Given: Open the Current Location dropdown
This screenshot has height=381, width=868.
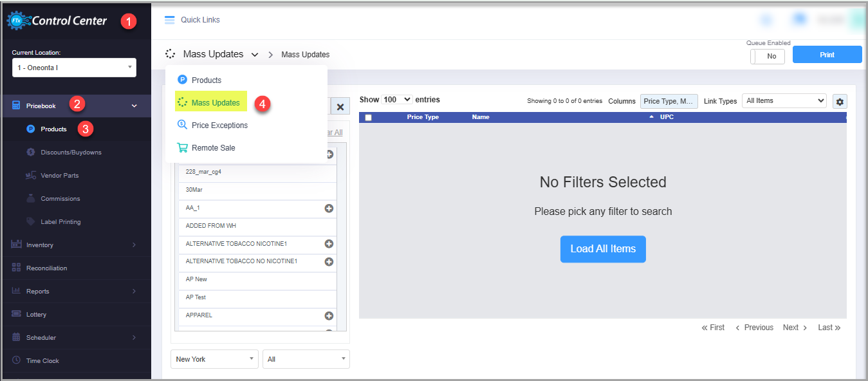Looking at the screenshot, I should coord(74,68).
